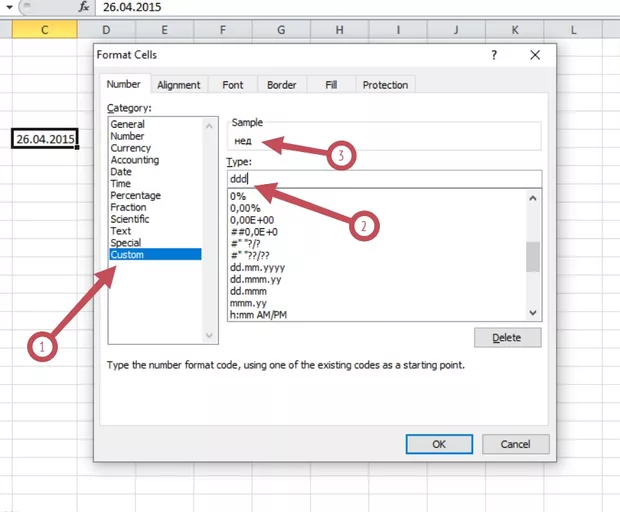This screenshot has height=512, width=620.
Task: Click the cell containing 26.04.2015
Action: tap(45, 138)
